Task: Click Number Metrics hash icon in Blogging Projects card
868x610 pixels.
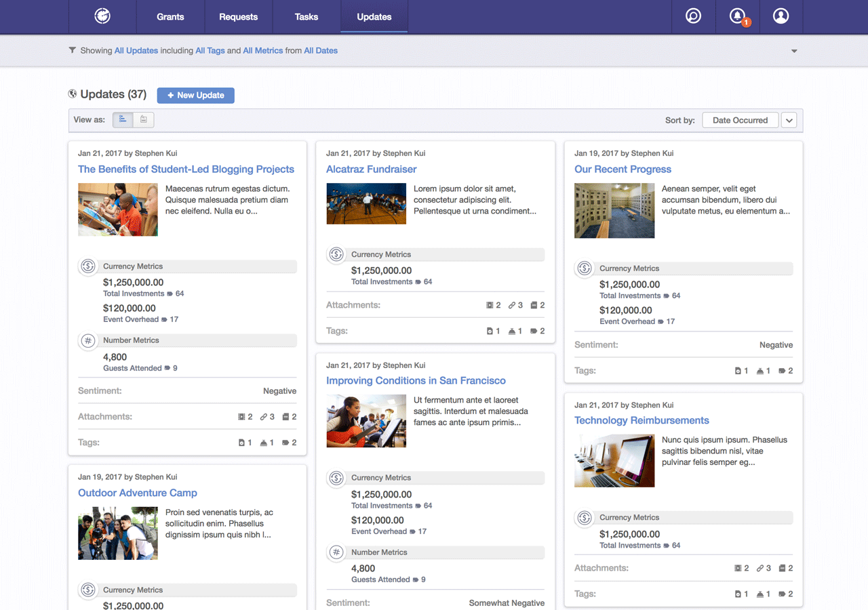Action: 88,340
